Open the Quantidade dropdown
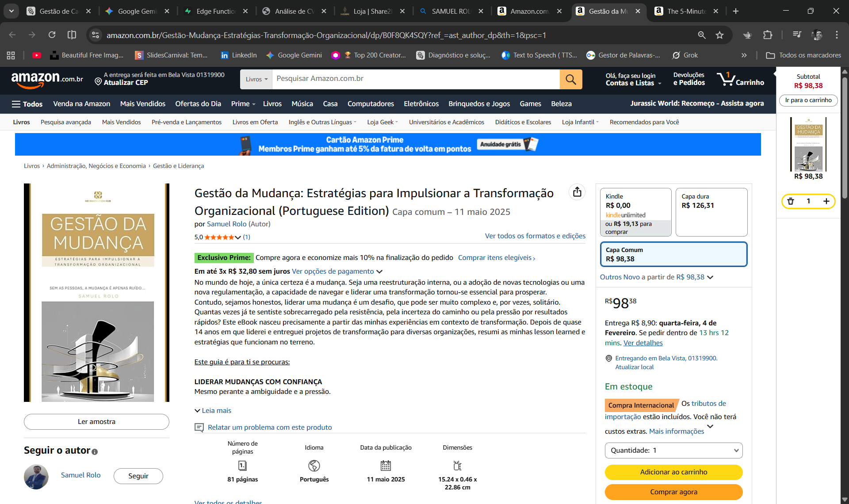 pos(673,450)
